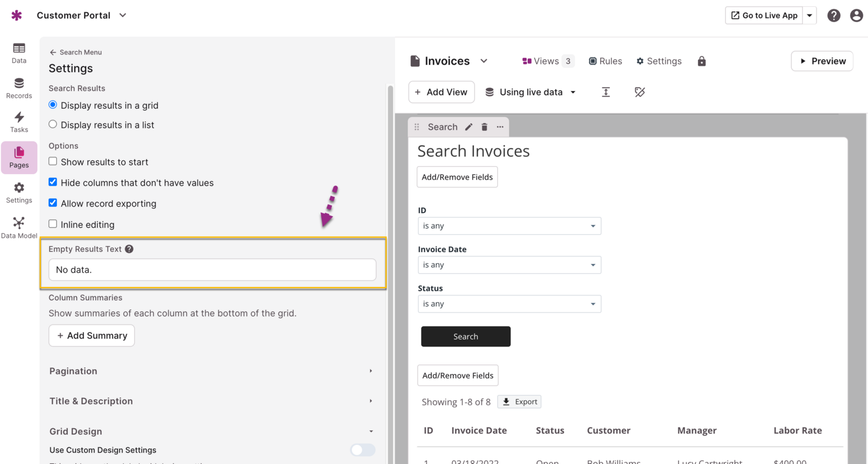Open Data Model from the sidebar
Screen dimensions: 868x464
19,228
